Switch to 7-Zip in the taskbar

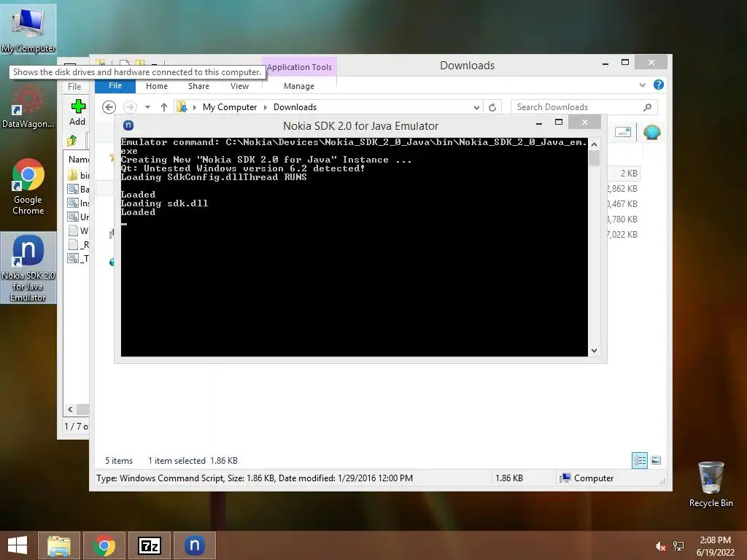(x=149, y=545)
